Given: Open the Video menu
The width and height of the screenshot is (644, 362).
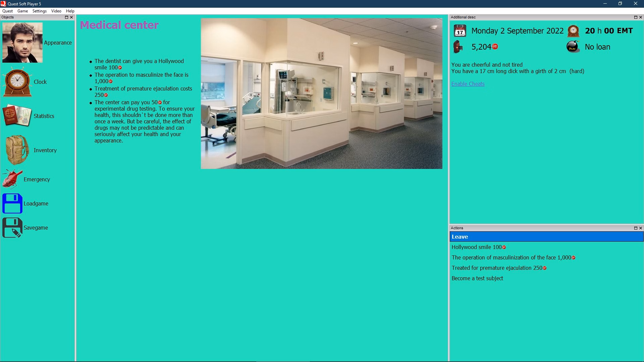Looking at the screenshot, I should tap(56, 11).
